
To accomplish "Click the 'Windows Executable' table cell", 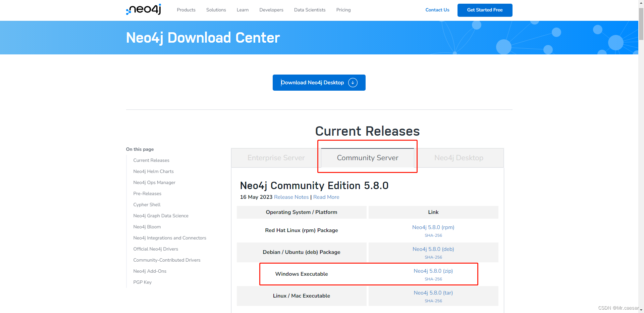I will tap(302, 274).
